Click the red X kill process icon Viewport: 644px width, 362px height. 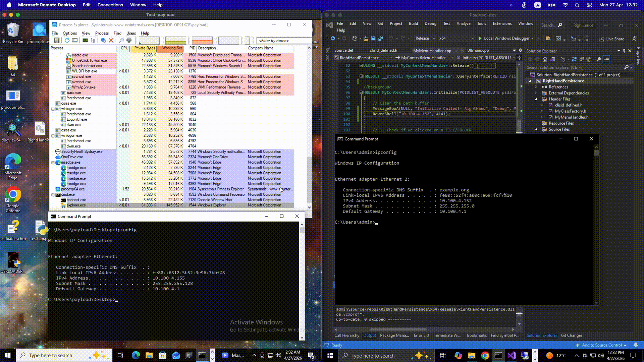111,40
